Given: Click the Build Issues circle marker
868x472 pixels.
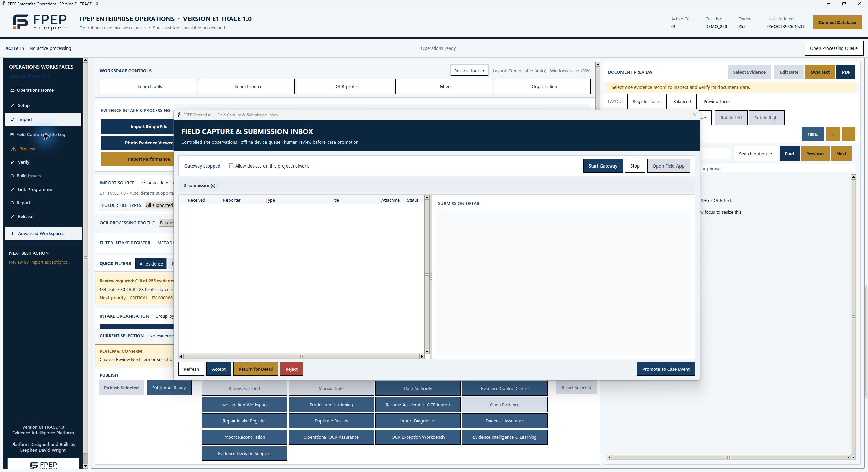Looking at the screenshot, I should (x=12, y=176).
